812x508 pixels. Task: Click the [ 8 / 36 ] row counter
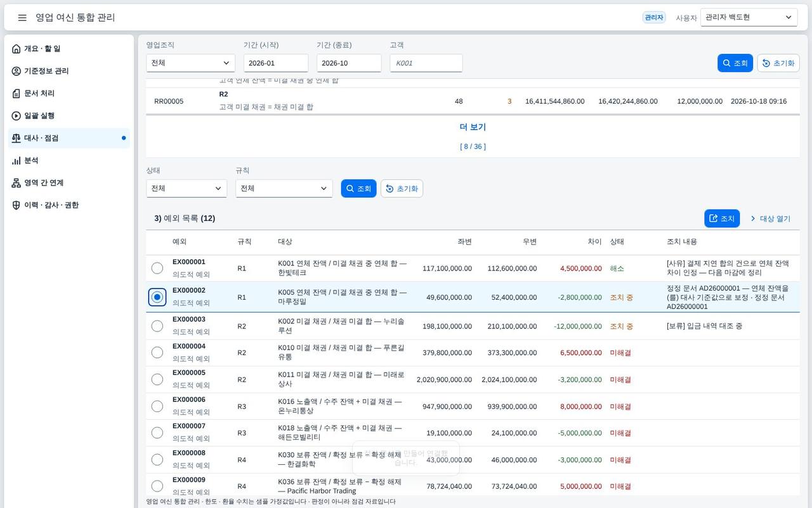pos(473,147)
